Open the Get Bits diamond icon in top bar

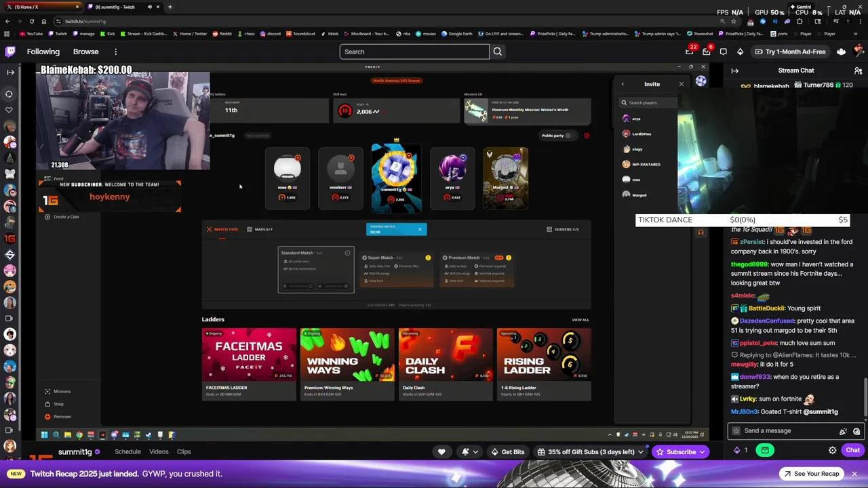pyautogui.click(x=741, y=52)
